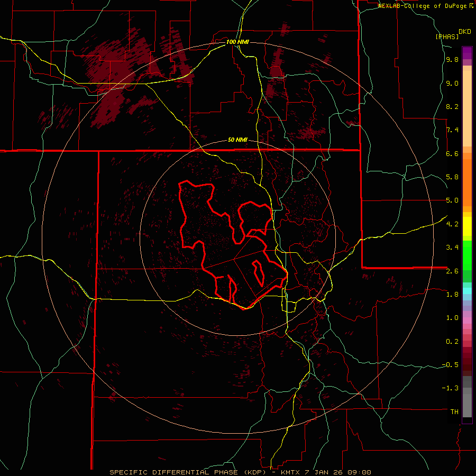The height and width of the screenshot is (476, 476).
Task: Select the 1.8 scale value
Action: [x=452, y=295]
